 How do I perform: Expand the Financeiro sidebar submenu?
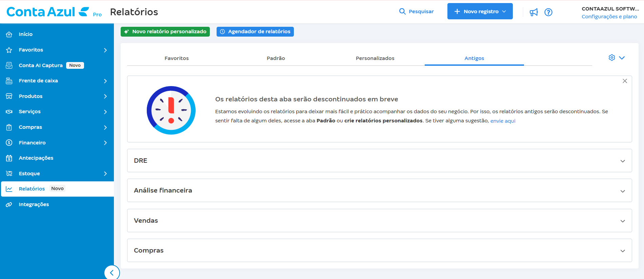click(105, 143)
